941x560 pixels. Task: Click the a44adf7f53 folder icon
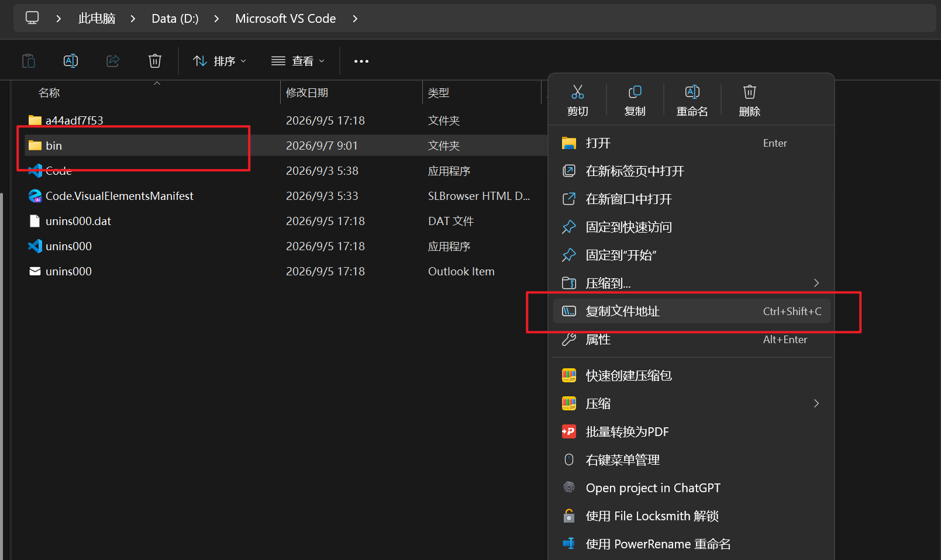[35, 120]
